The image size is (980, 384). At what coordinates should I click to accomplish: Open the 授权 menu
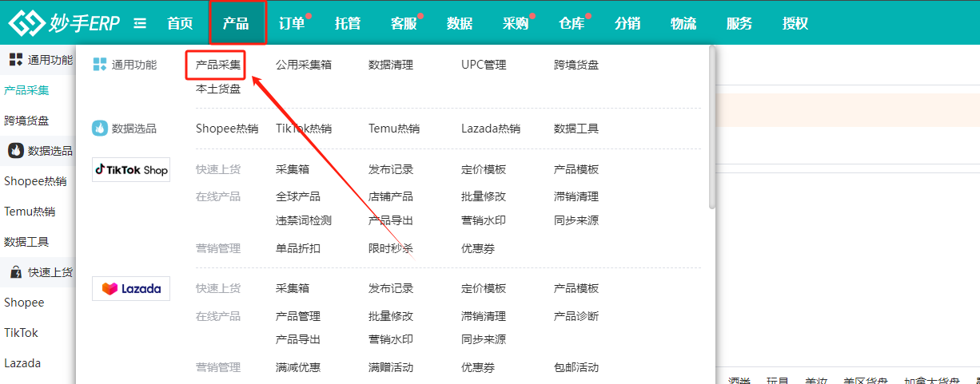pos(795,23)
